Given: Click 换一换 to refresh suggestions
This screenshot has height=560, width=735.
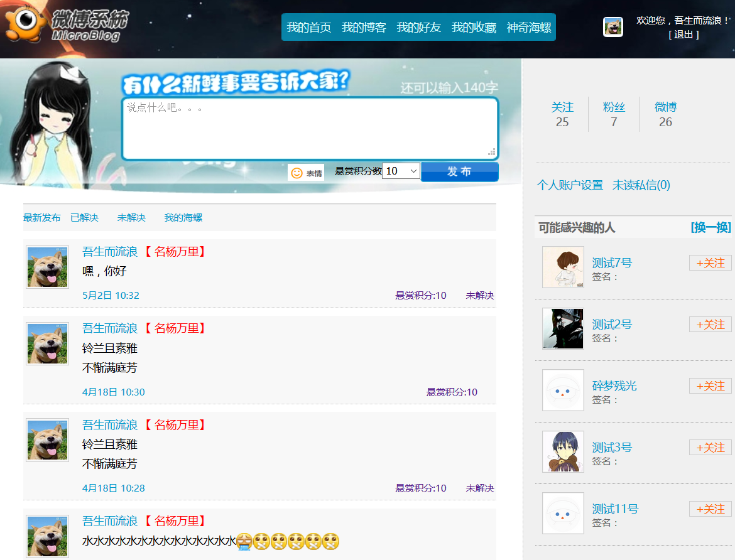Looking at the screenshot, I should tap(710, 227).
